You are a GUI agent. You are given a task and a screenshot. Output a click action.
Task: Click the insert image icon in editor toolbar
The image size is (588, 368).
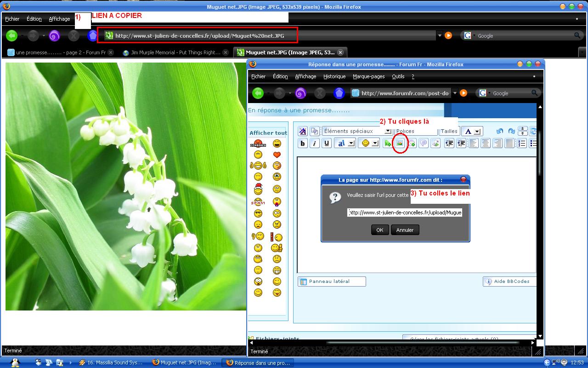(400, 144)
